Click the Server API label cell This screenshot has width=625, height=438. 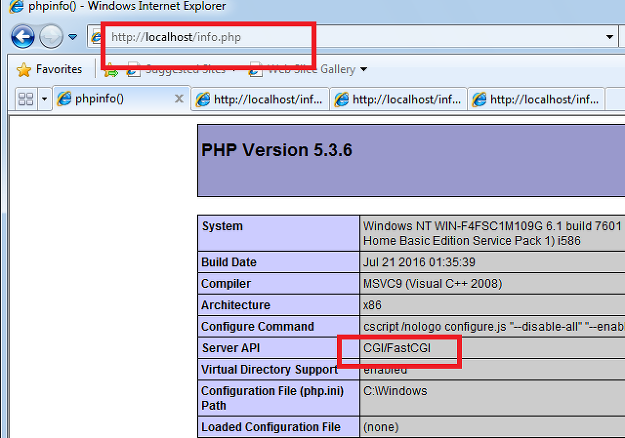(x=230, y=348)
